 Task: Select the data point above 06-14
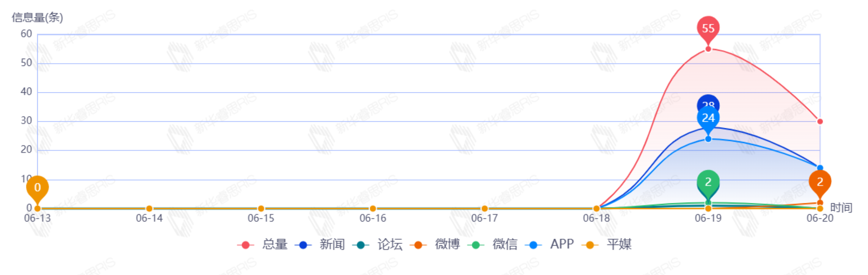point(149,208)
